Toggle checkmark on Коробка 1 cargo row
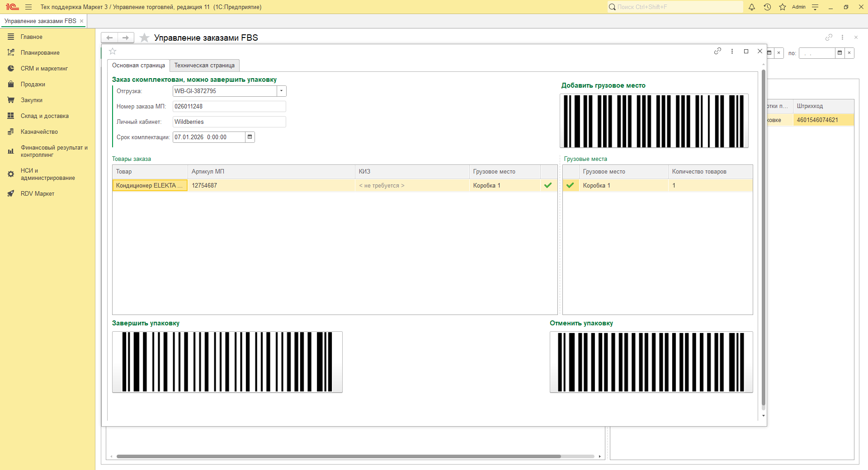868x470 pixels. (x=571, y=185)
